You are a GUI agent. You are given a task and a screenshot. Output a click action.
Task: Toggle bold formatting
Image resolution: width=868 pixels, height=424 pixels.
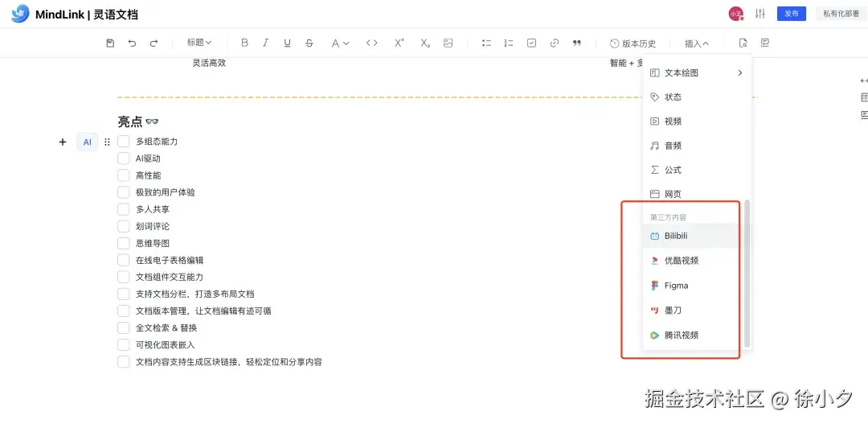(244, 43)
